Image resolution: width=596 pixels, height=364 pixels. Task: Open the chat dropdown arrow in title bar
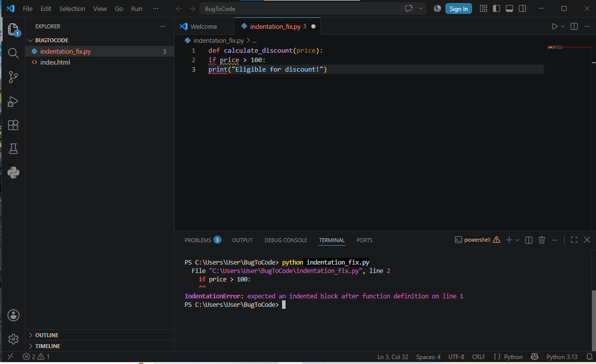[x=420, y=8]
